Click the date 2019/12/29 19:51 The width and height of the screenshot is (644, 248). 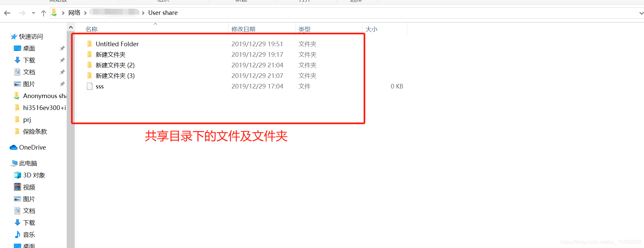click(x=257, y=44)
